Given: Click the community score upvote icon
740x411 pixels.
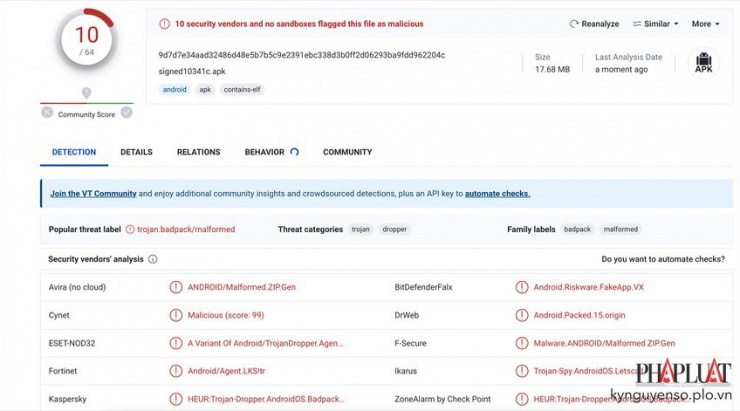Looking at the screenshot, I should pyautogui.click(x=126, y=113).
